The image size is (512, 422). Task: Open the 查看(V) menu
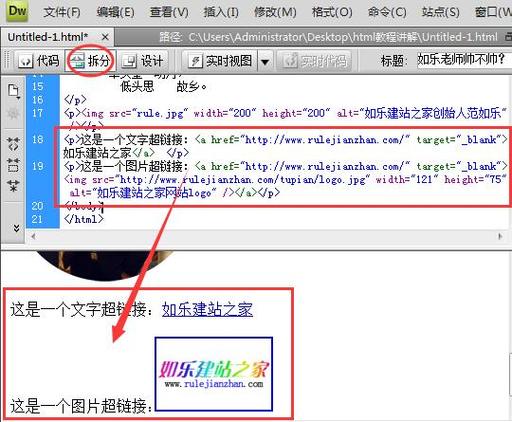click(169, 12)
